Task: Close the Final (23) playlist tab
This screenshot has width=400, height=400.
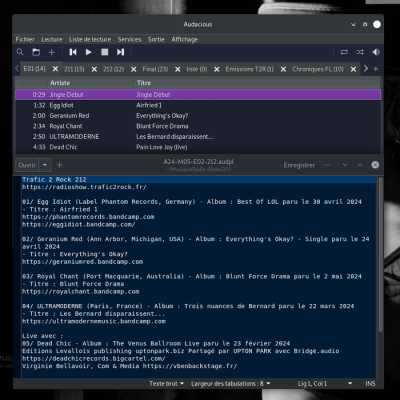Action: pos(178,69)
